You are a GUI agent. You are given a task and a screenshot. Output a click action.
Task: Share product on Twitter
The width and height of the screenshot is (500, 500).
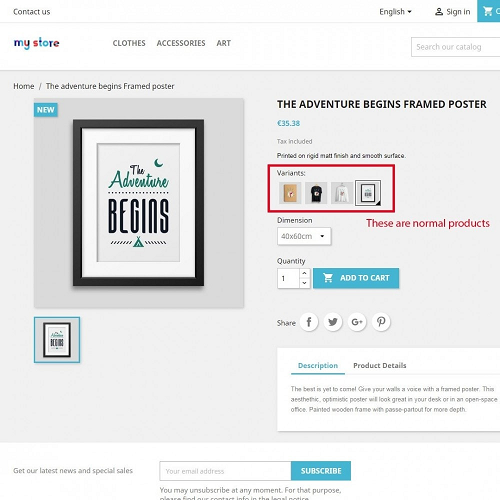(333, 322)
